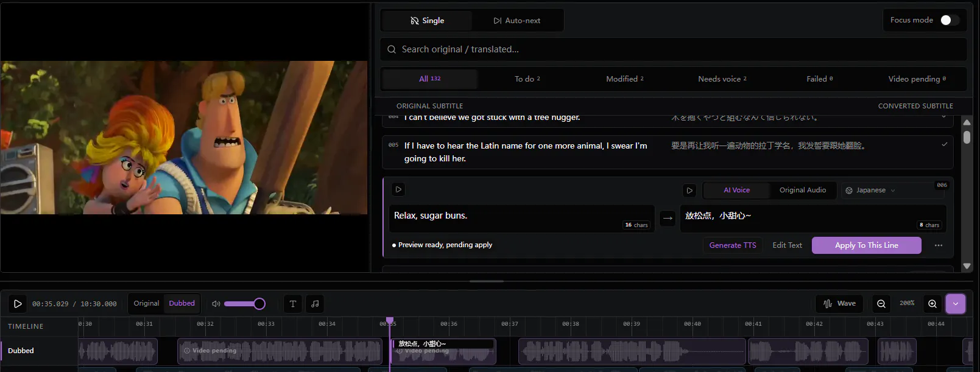Open the Modified filter tab
The width and height of the screenshot is (980, 372).
point(625,79)
